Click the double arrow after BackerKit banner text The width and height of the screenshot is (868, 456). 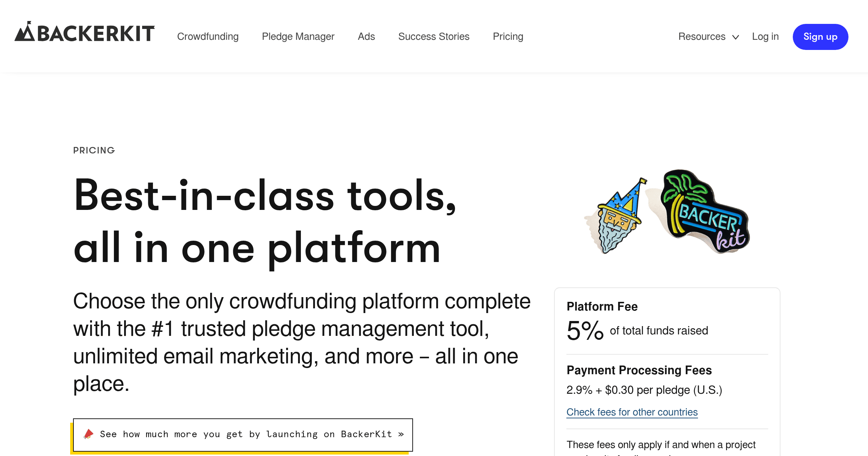401,434
